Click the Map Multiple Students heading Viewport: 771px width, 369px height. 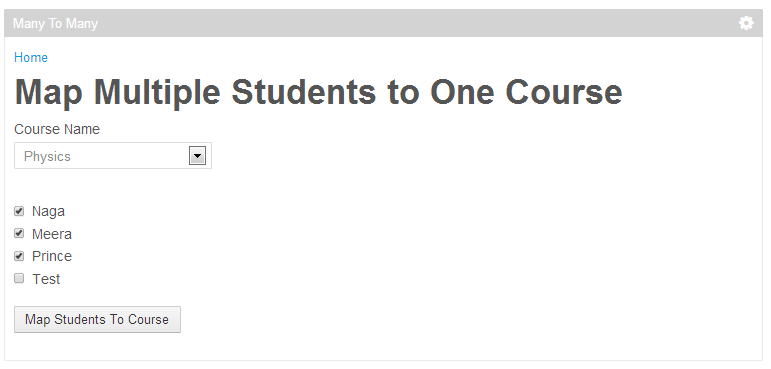click(x=319, y=92)
